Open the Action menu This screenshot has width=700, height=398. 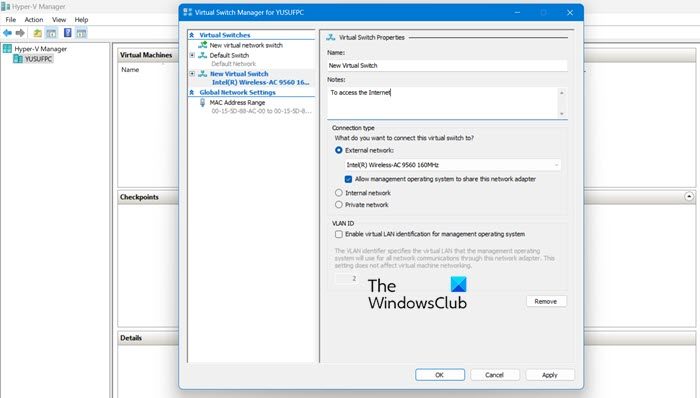[x=34, y=20]
